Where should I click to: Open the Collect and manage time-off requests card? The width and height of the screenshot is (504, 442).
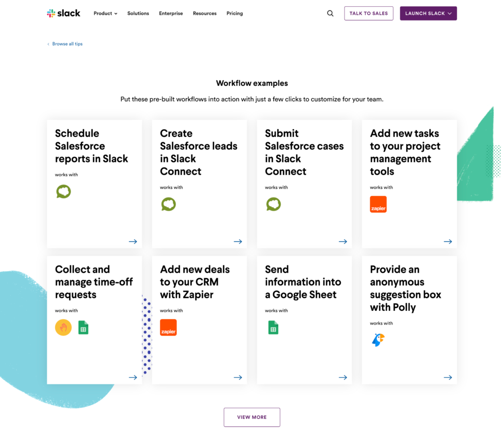coord(94,282)
